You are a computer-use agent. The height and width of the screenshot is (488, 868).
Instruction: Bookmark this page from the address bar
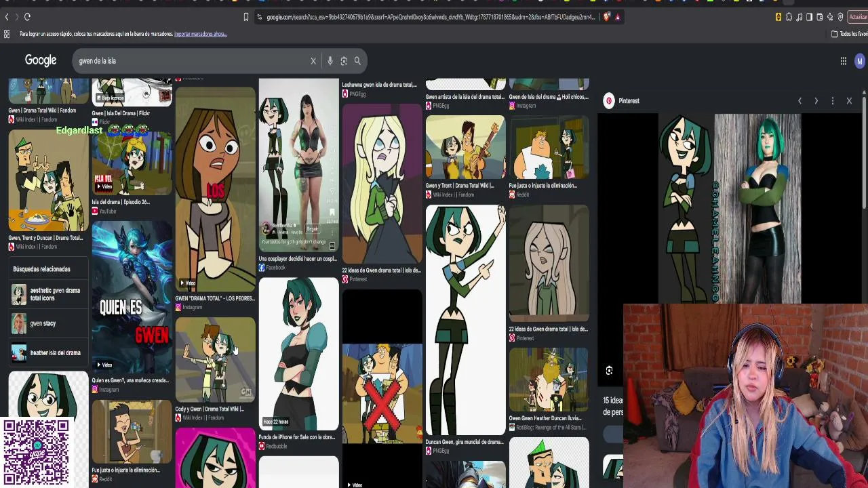click(246, 17)
